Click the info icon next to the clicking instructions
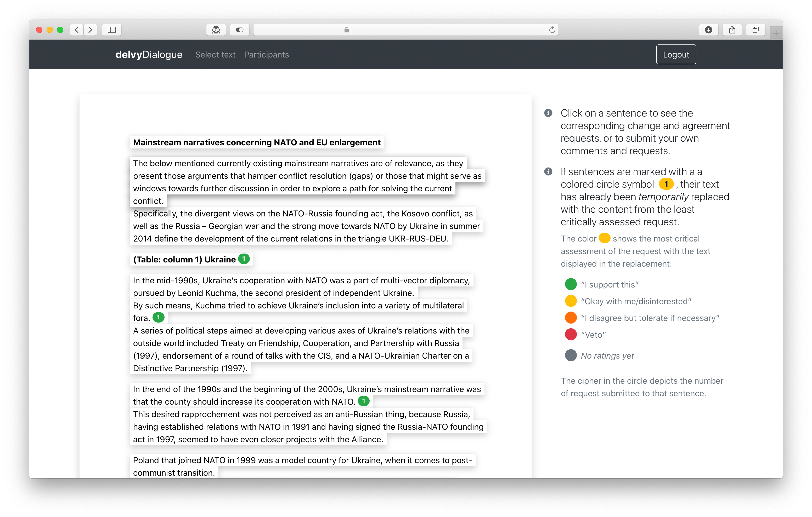 pos(548,114)
